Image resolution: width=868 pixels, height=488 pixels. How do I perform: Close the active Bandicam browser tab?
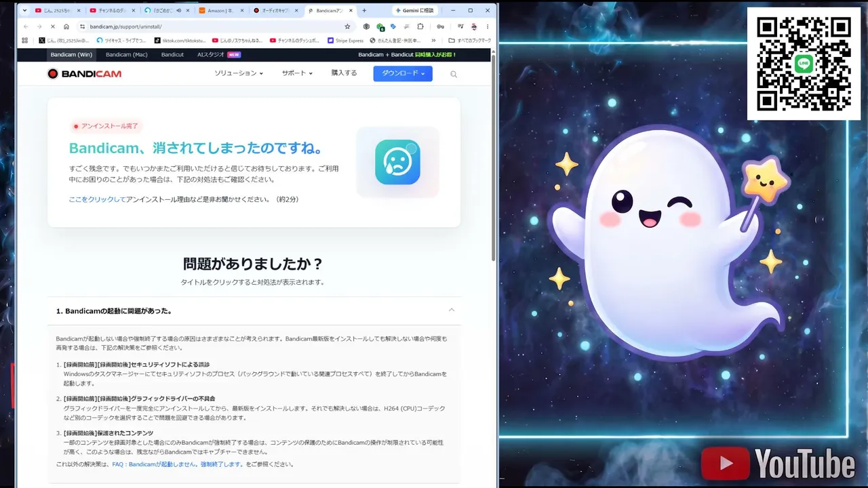click(x=351, y=11)
